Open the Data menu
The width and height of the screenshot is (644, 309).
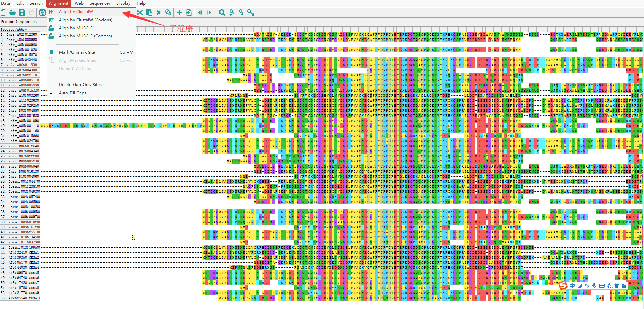pyautogui.click(x=6, y=3)
